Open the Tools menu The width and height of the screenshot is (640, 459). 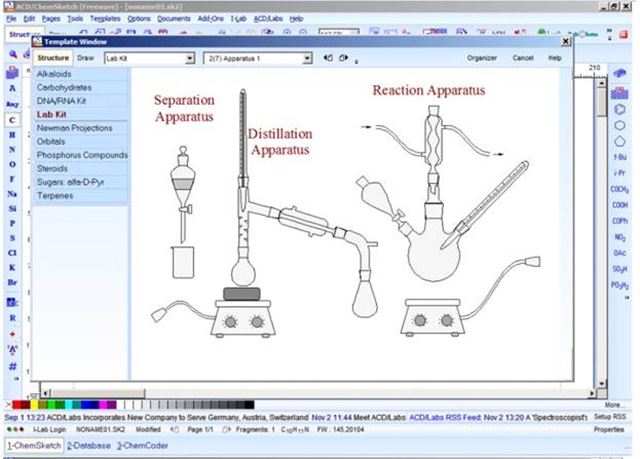[x=75, y=18]
